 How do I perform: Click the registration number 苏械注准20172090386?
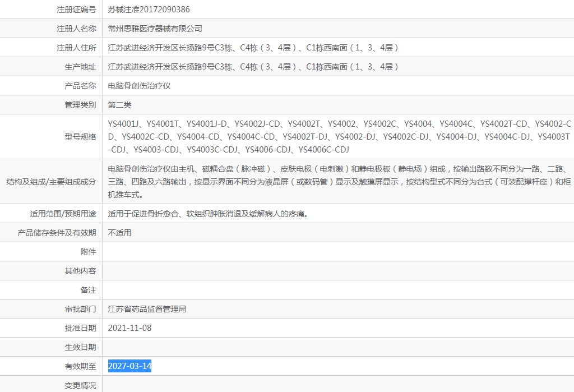149,10
